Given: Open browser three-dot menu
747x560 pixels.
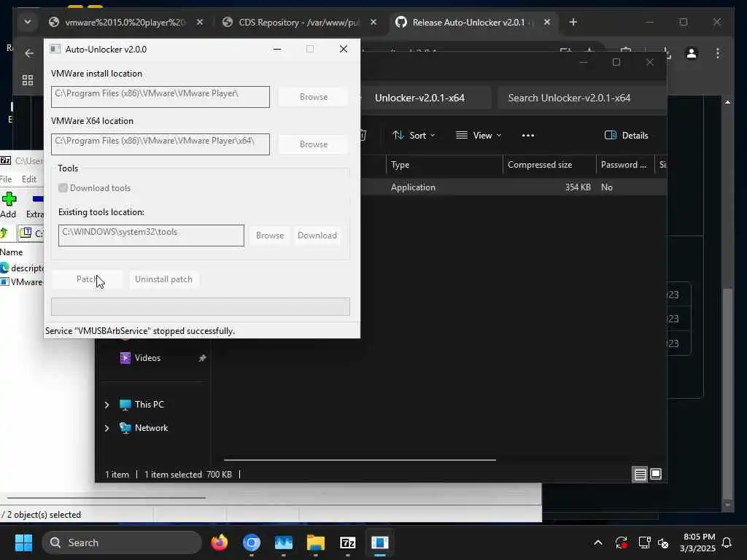Looking at the screenshot, I should pos(718,52).
